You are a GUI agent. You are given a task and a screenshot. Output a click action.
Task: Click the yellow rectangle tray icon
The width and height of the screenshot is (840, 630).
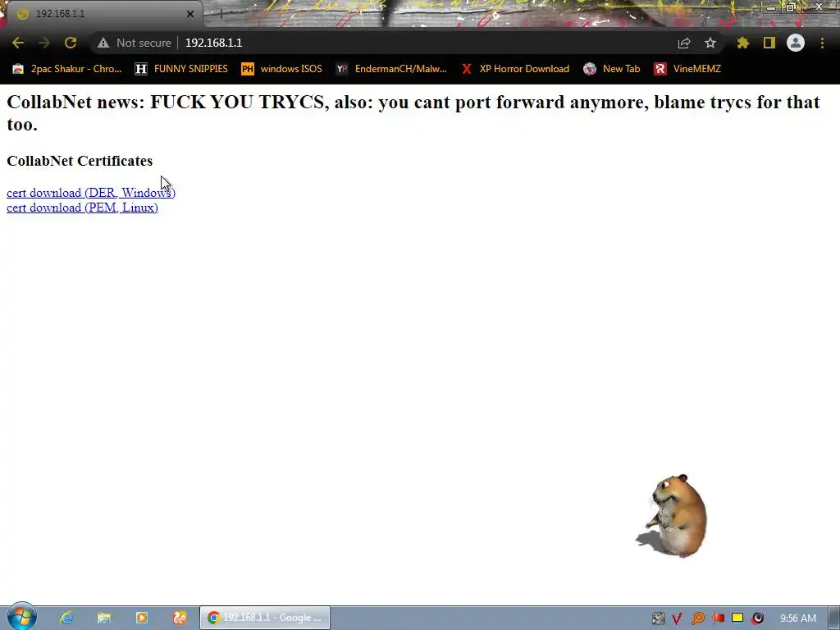click(737, 619)
